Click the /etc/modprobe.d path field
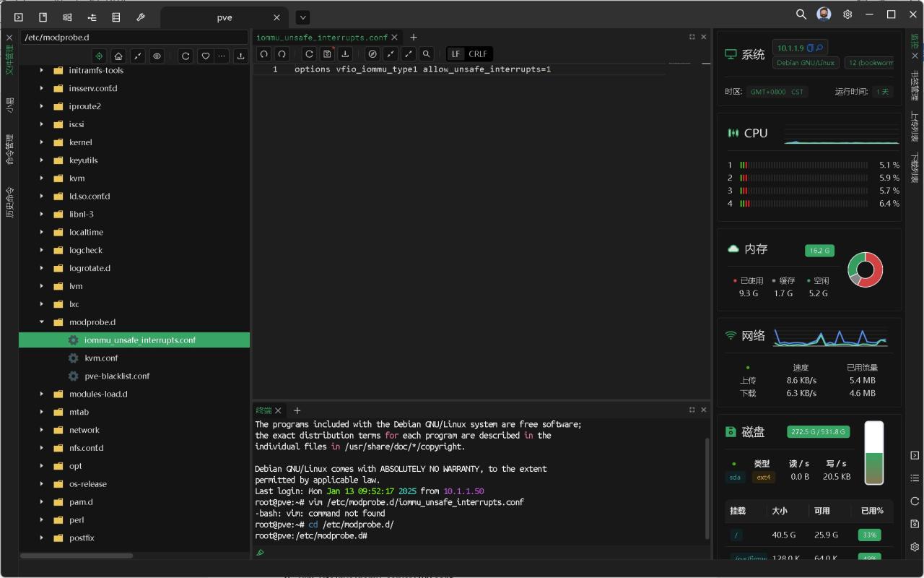This screenshot has height=578, width=924. [134, 38]
